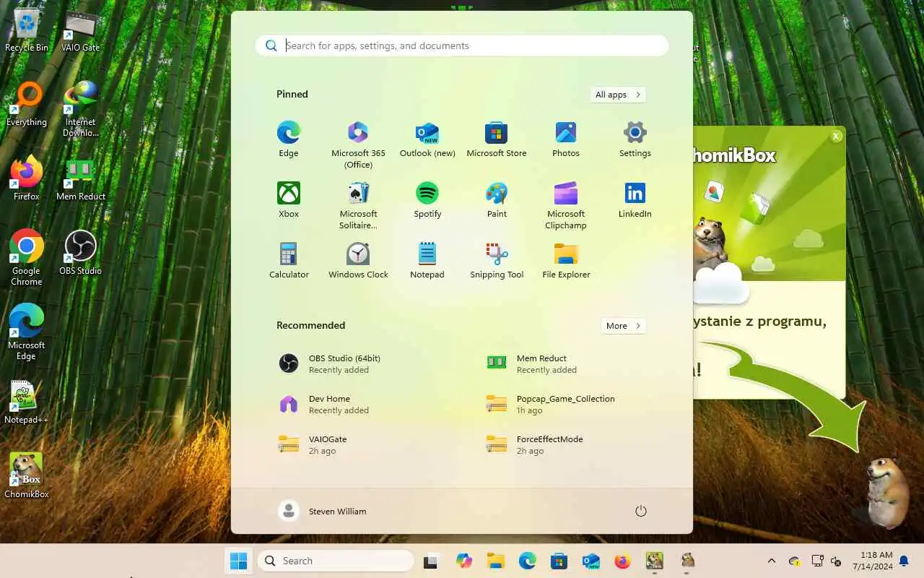Open Snipping Tool pinned app
This screenshot has height=578, width=924.
497,261
